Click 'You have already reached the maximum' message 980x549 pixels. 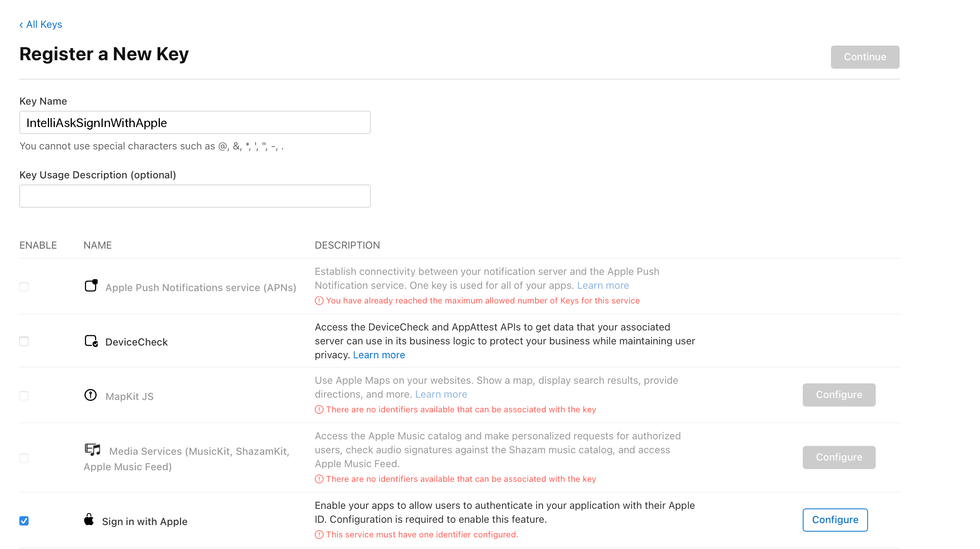483,301
